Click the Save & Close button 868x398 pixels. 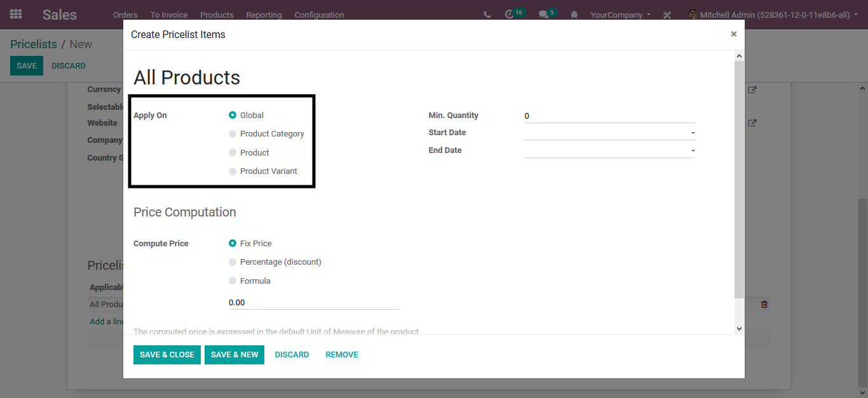point(167,355)
